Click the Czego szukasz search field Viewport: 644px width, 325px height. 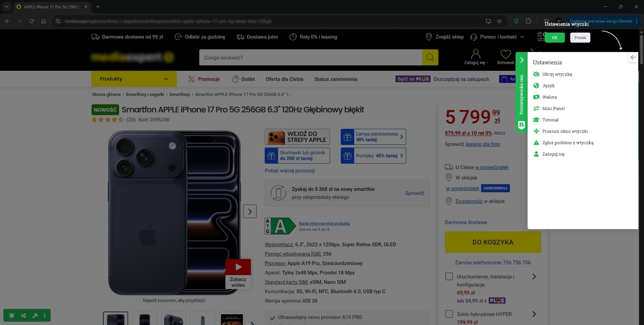[x=310, y=57]
